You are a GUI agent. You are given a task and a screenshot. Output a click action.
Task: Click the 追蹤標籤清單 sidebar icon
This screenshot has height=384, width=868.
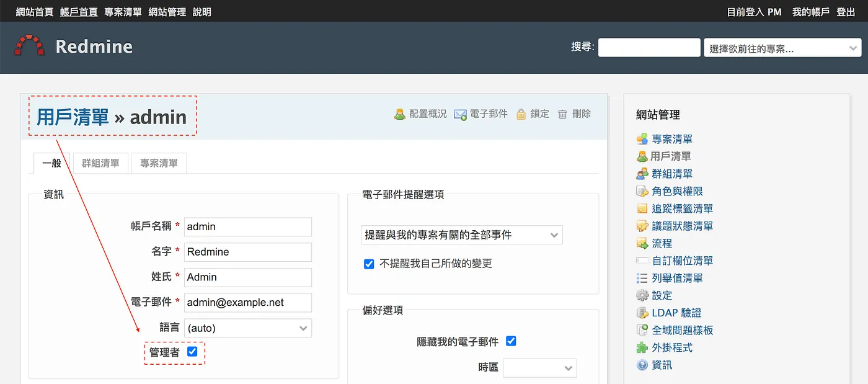click(642, 208)
